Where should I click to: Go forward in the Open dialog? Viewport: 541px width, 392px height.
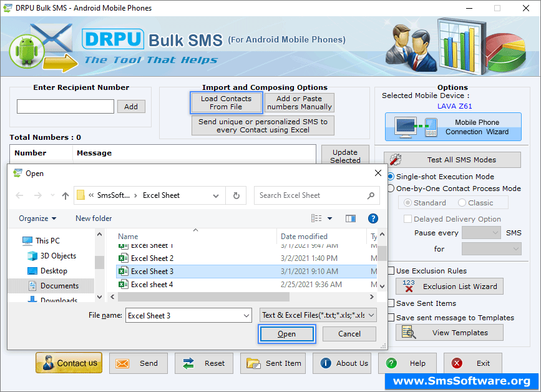click(x=38, y=195)
